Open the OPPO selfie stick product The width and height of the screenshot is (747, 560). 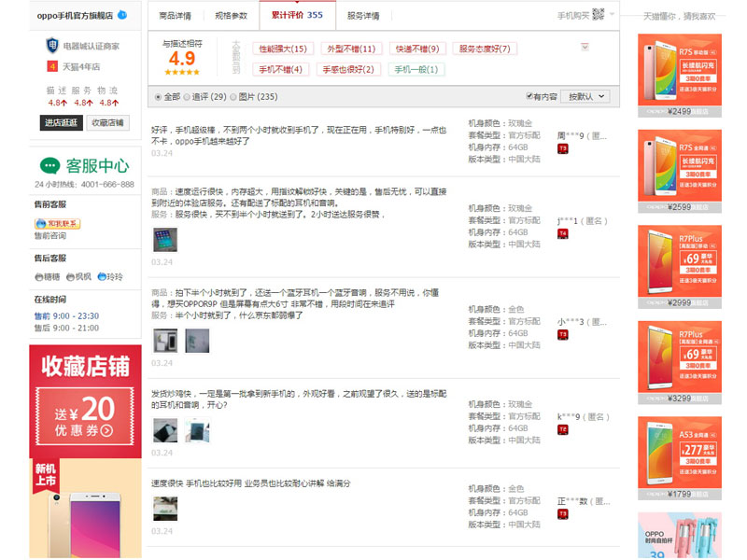point(680,535)
